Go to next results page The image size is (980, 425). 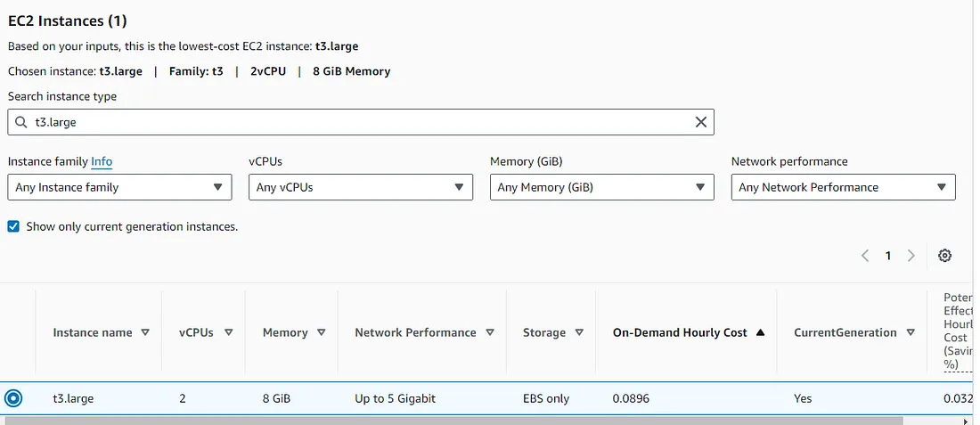click(911, 256)
